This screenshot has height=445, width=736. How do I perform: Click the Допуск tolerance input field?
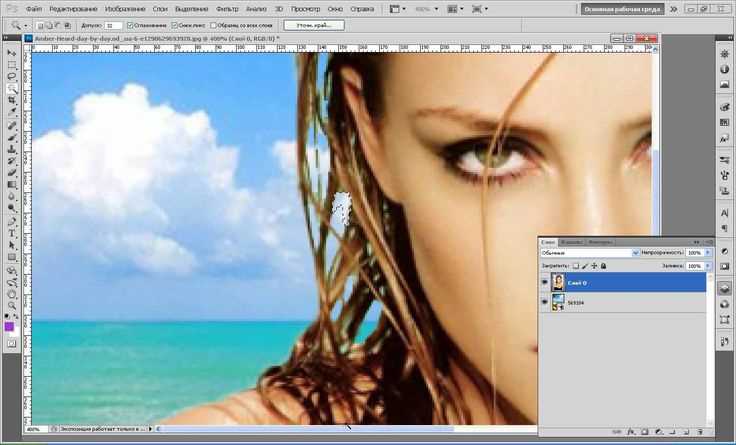pyautogui.click(x=114, y=25)
